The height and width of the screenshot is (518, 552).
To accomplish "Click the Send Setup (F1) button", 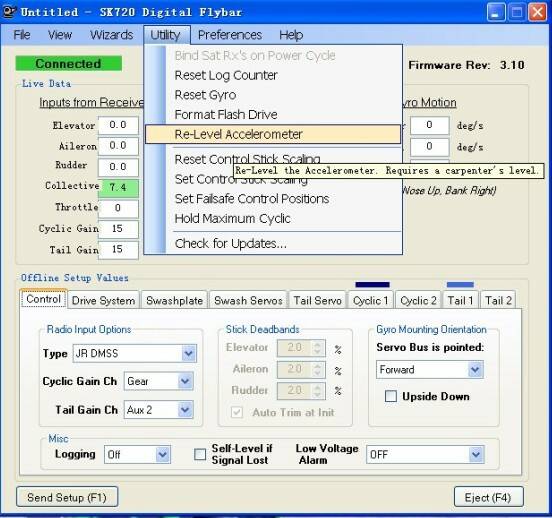I will (x=67, y=497).
